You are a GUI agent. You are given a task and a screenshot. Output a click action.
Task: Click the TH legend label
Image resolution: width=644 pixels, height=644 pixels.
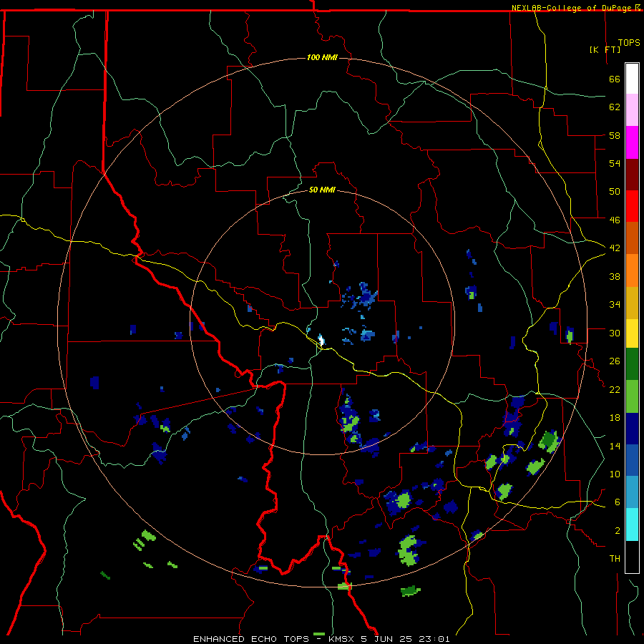615,559
